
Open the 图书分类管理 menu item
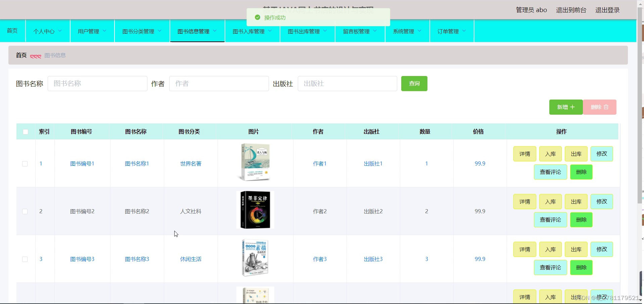[142, 31]
